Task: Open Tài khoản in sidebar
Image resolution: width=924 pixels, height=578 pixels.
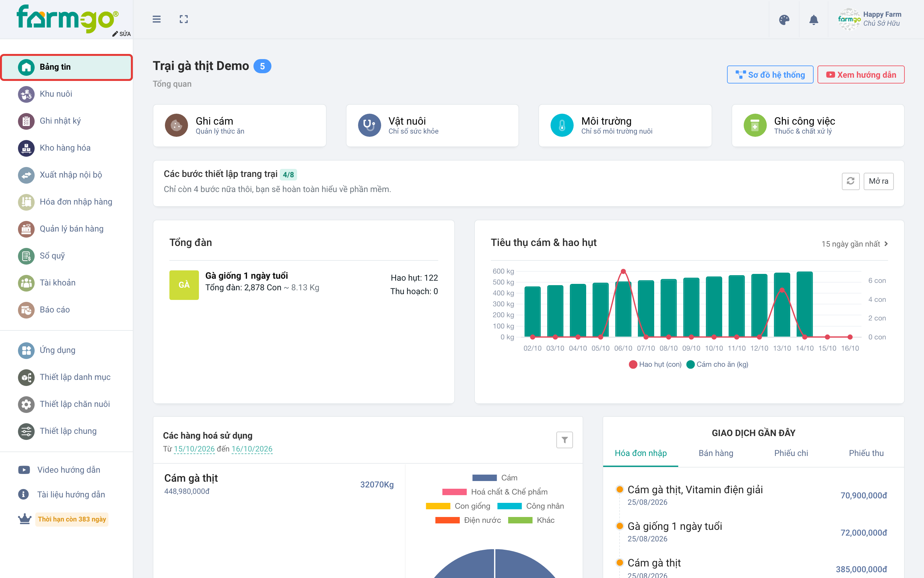Action: [x=66, y=283]
